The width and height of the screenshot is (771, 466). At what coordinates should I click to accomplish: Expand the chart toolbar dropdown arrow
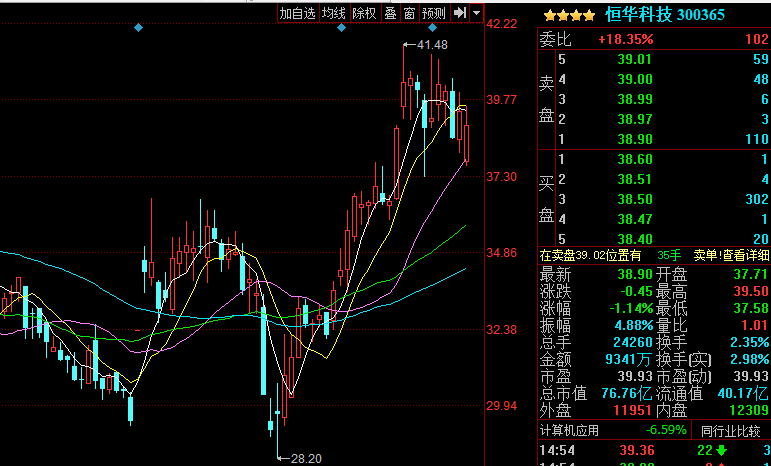point(477,13)
